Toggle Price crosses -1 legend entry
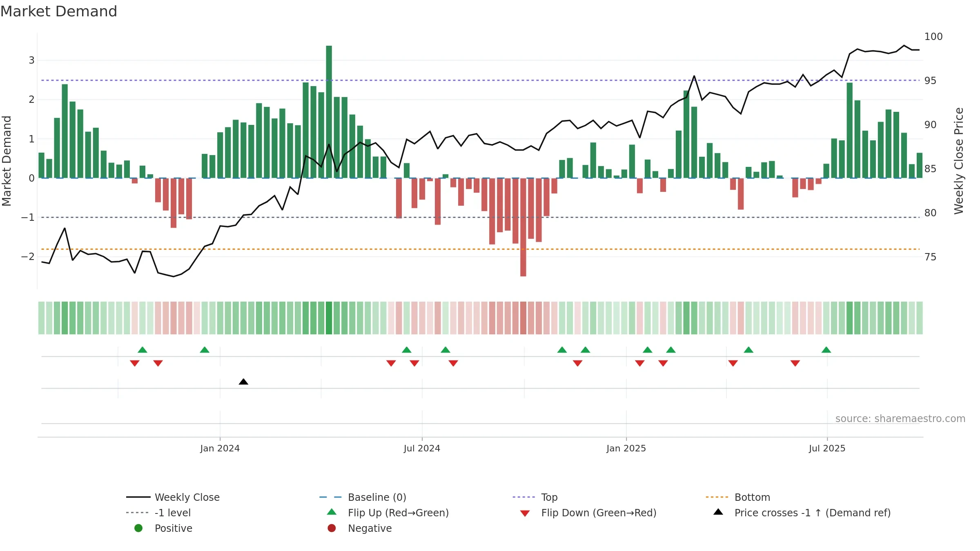Viewport: 980px width, 551px height. (802, 513)
